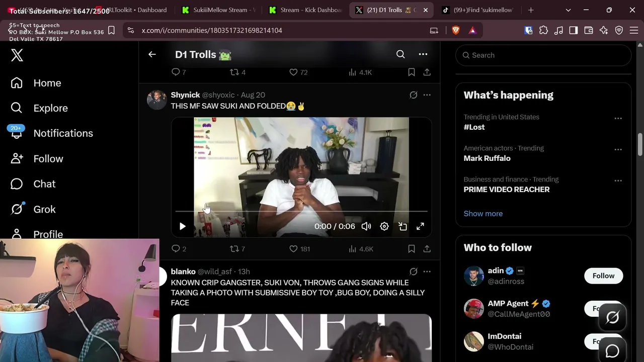644x362 pixels.
Task: Open more options for Mark Ruffalo trend
Action: (618, 150)
